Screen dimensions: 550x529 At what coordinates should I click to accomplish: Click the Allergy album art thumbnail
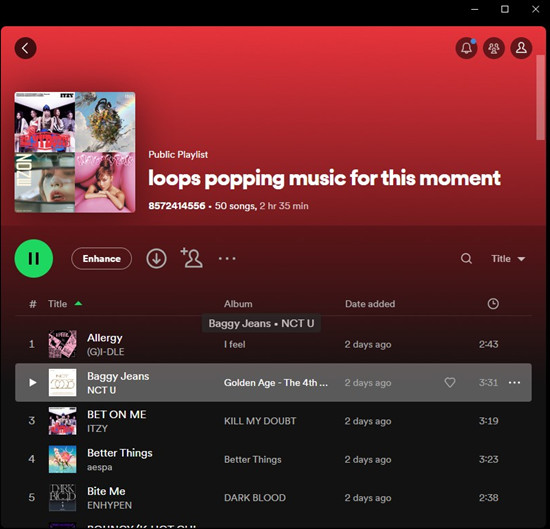(62, 344)
